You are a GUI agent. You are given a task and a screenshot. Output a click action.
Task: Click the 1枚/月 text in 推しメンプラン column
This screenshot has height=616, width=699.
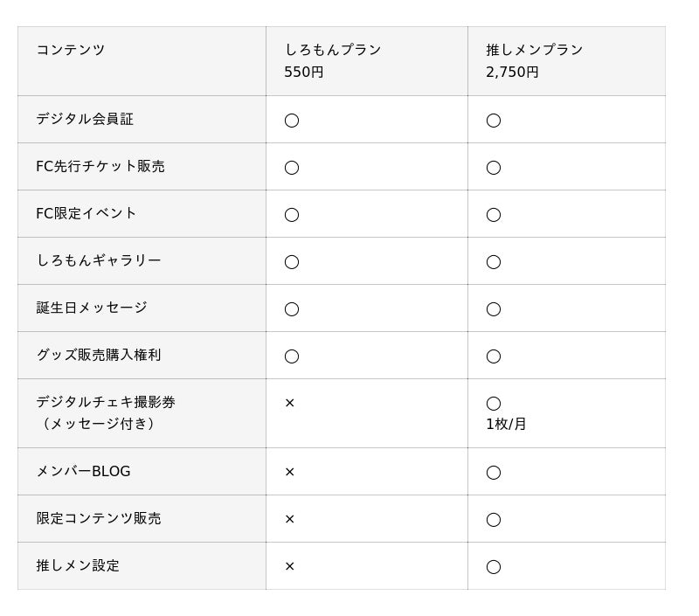pos(506,424)
